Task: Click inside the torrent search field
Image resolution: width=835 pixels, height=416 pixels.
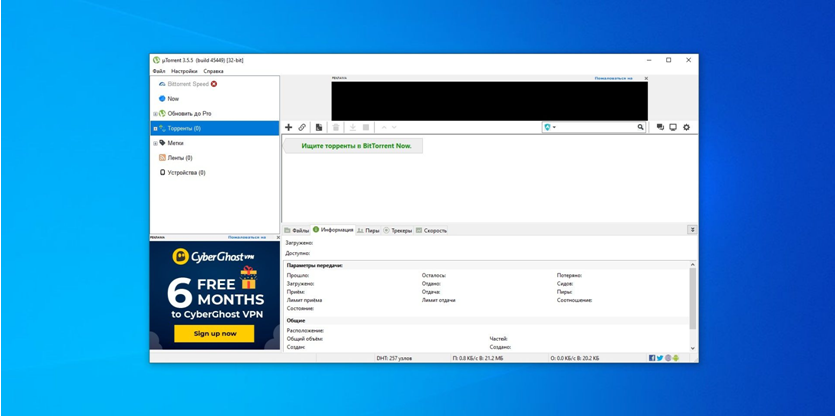Action: click(596, 127)
